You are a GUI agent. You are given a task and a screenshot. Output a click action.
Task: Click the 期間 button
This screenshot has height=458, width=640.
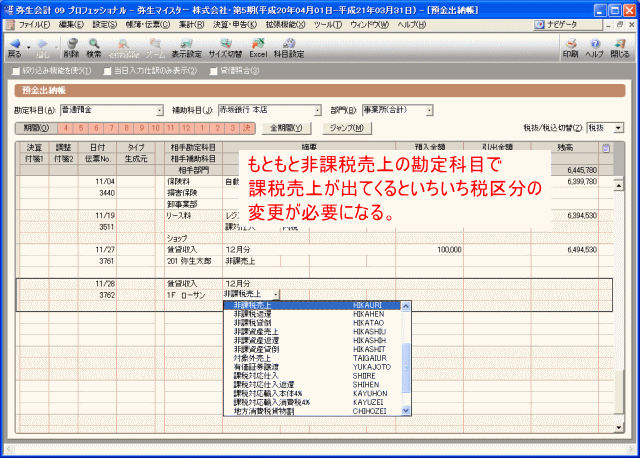tap(36, 128)
